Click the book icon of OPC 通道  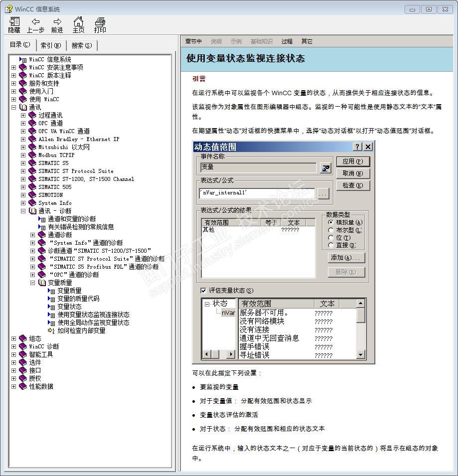32,123
